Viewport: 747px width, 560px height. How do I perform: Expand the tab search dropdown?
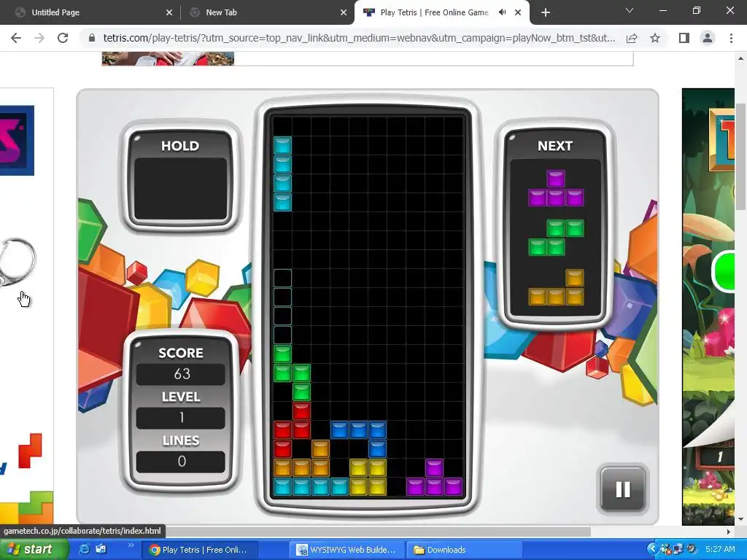[630, 10]
